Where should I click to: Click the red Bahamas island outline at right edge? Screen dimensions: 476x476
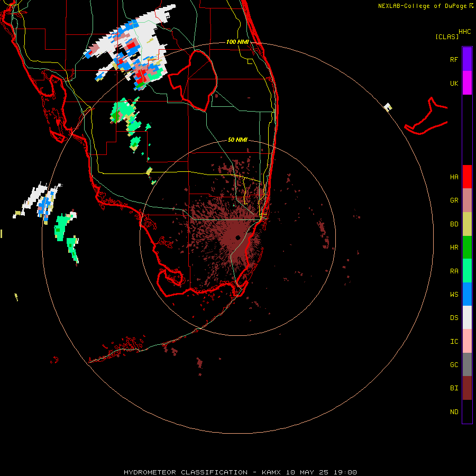[x=426, y=116]
